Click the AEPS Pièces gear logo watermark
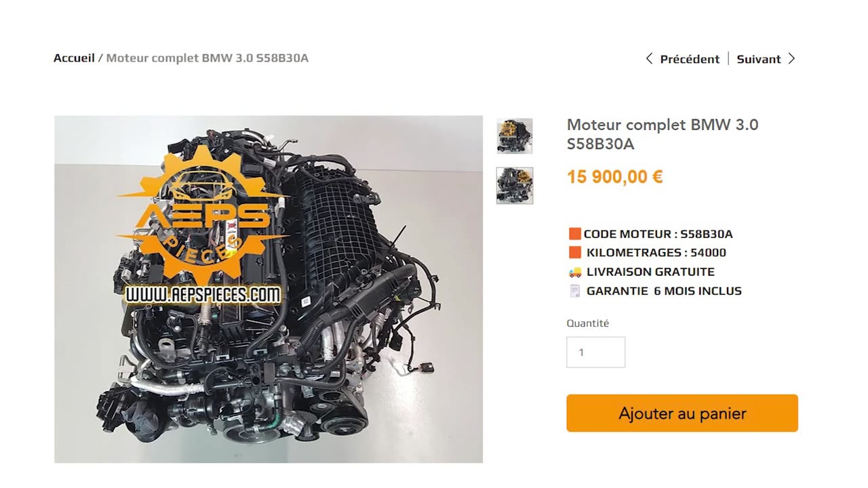 coord(203,214)
